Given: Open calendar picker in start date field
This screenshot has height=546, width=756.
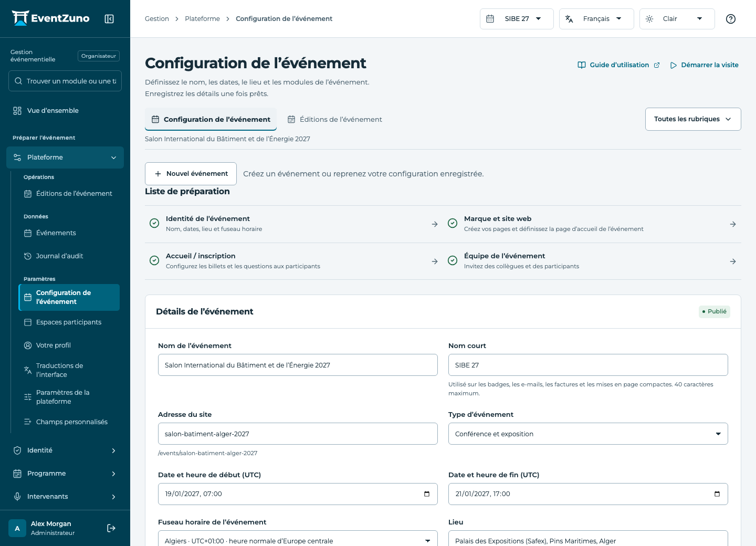Looking at the screenshot, I should tap(427, 494).
